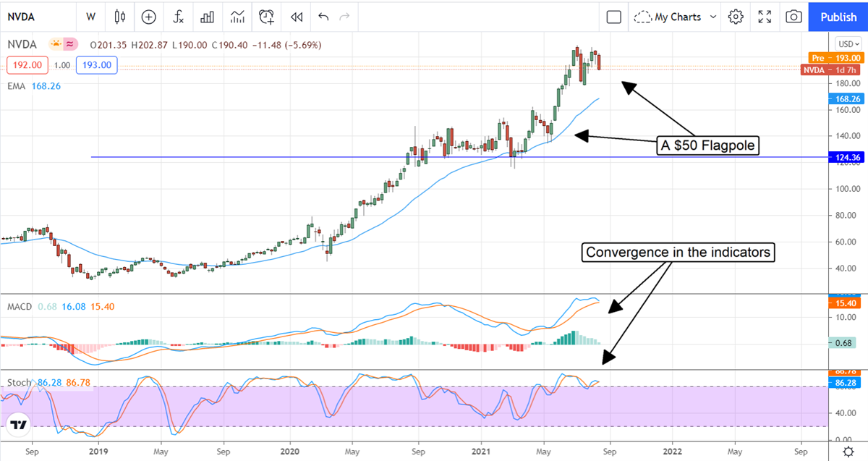Viewport: 868px width, 461px height.
Task: Click the 2022 label on time axis
Action: [x=672, y=450]
